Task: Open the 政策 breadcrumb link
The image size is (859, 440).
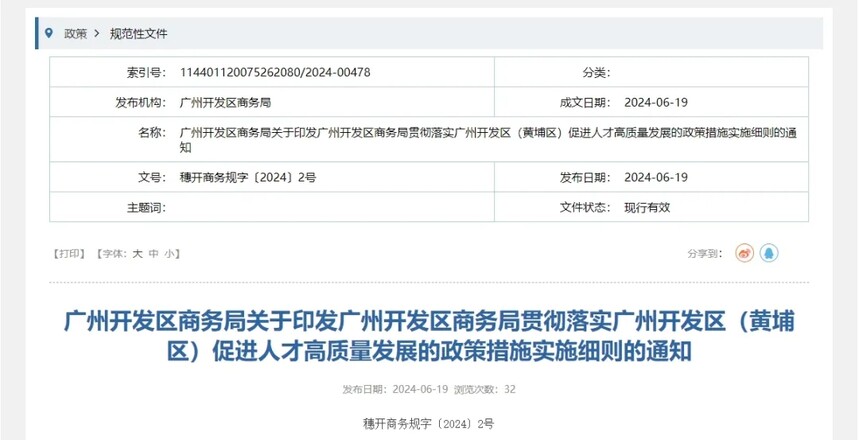Action: point(76,34)
